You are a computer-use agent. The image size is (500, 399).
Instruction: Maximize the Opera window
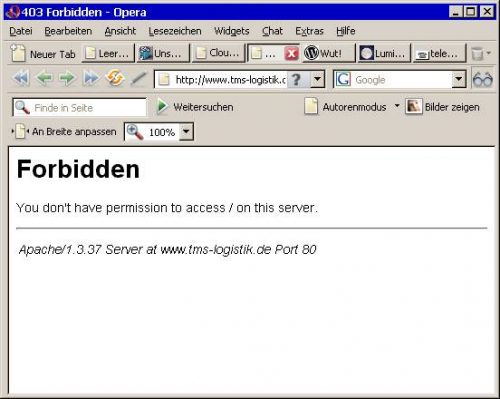pos(470,12)
